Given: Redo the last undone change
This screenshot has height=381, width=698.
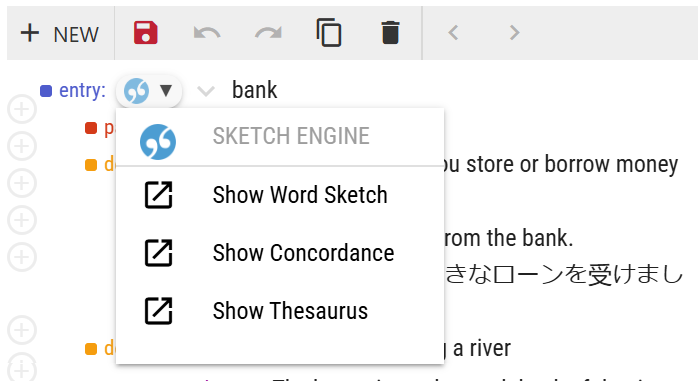Looking at the screenshot, I should (268, 33).
